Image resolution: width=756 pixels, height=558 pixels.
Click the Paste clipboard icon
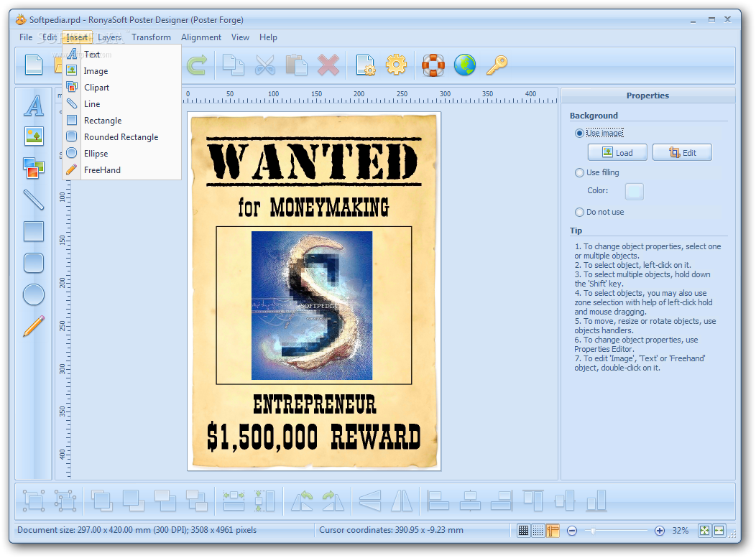(x=297, y=65)
